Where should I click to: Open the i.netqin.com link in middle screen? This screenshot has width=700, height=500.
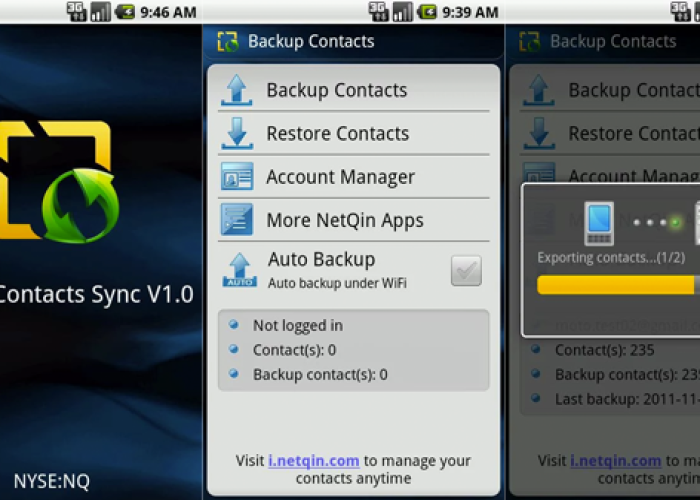point(313,461)
